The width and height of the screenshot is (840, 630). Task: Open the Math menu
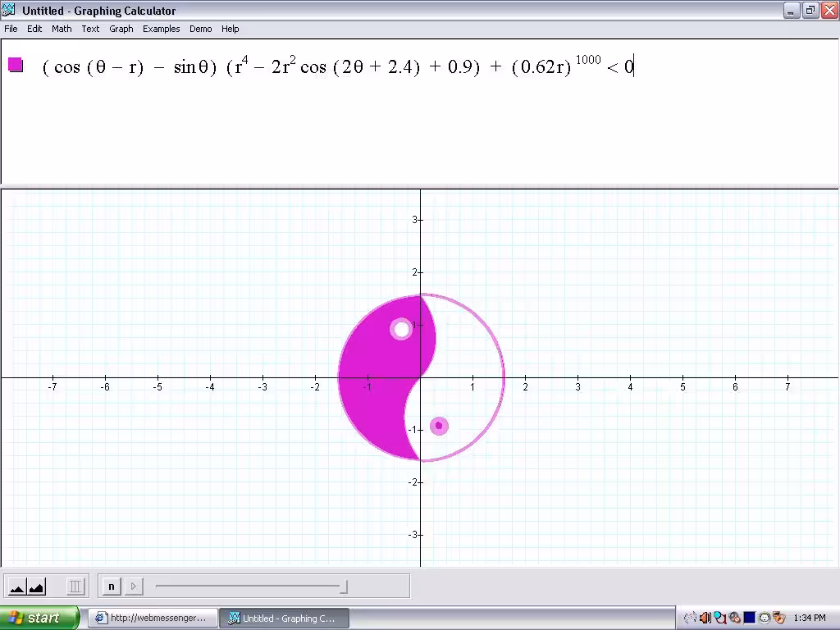click(x=62, y=29)
